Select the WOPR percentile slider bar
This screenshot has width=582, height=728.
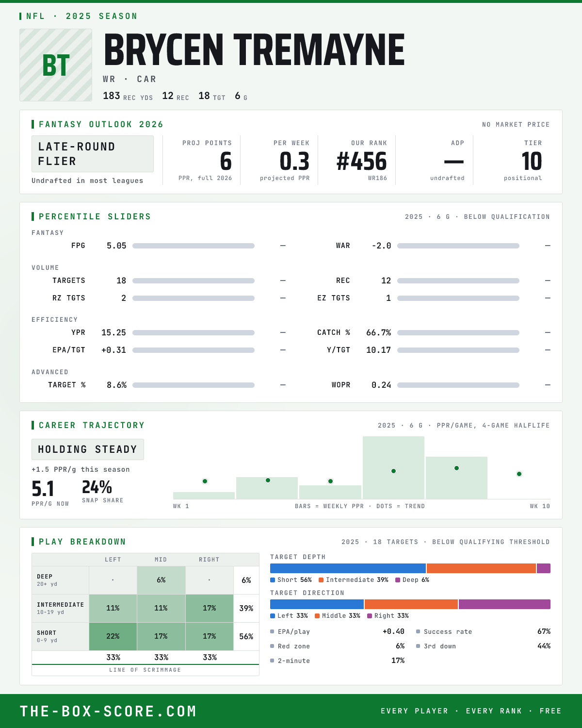[458, 385]
